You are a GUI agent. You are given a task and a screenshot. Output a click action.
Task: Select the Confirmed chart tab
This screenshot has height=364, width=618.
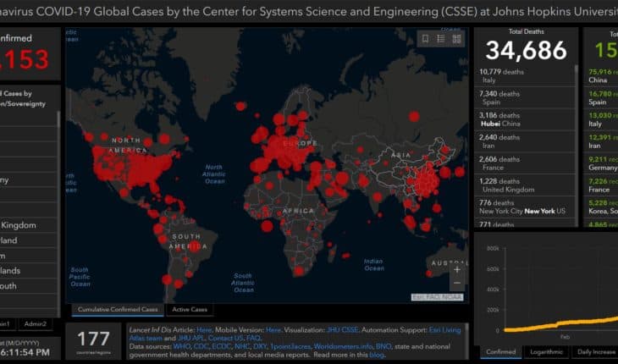(x=500, y=352)
